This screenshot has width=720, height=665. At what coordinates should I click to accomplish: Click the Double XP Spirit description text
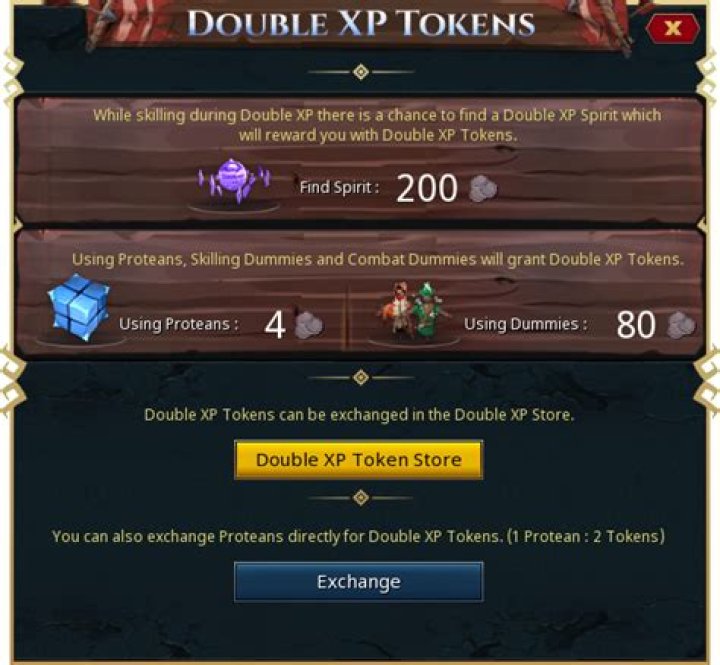coord(377,125)
